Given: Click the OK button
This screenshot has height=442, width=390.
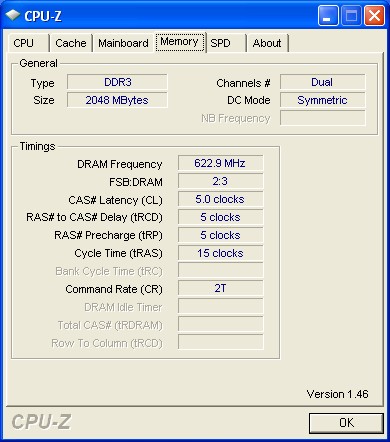Looking at the screenshot, I should [x=346, y=423].
